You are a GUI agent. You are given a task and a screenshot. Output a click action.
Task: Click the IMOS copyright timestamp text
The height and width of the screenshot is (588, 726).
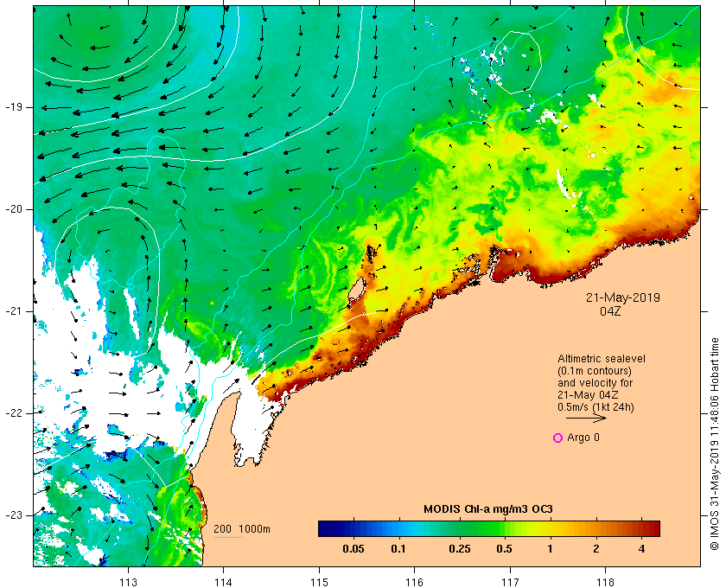pyautogui.click(x=714, y=444)
